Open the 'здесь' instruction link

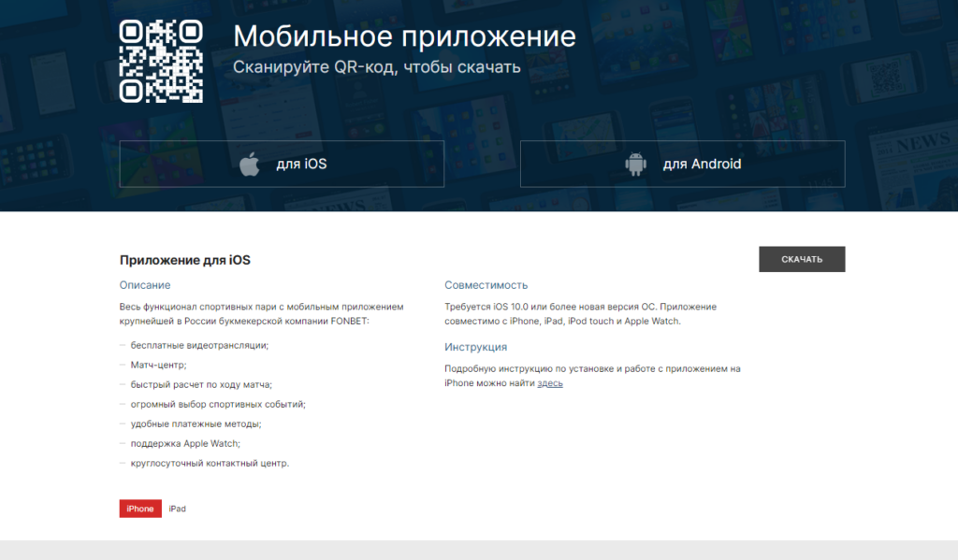tap(550, 383)
